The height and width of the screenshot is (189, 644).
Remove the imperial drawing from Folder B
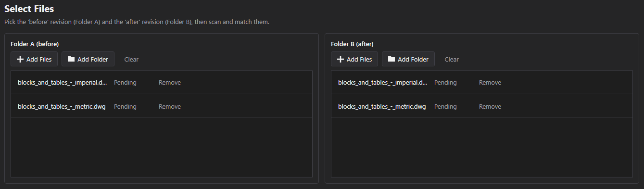[490, 83]
